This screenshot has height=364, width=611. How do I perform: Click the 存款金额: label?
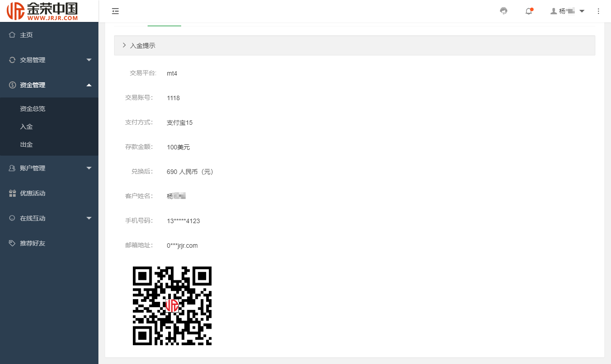[139, 147]
